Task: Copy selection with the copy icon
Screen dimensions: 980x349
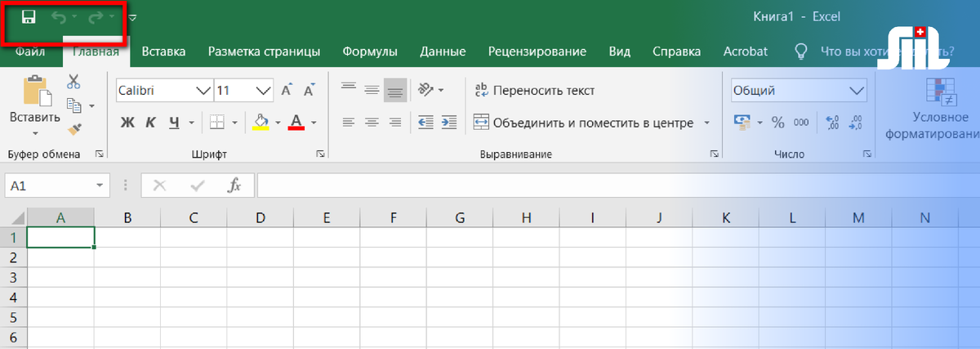Action: 74,105
